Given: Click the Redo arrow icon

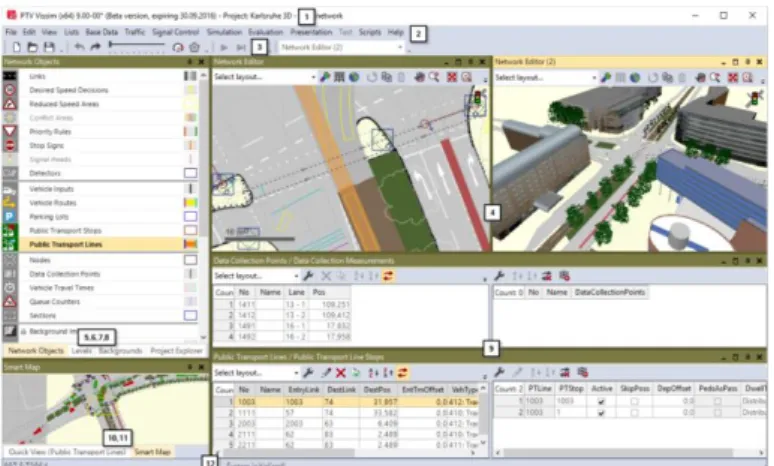Looking at the screenshot, I should pyautogui.click(x=95, y=47).
